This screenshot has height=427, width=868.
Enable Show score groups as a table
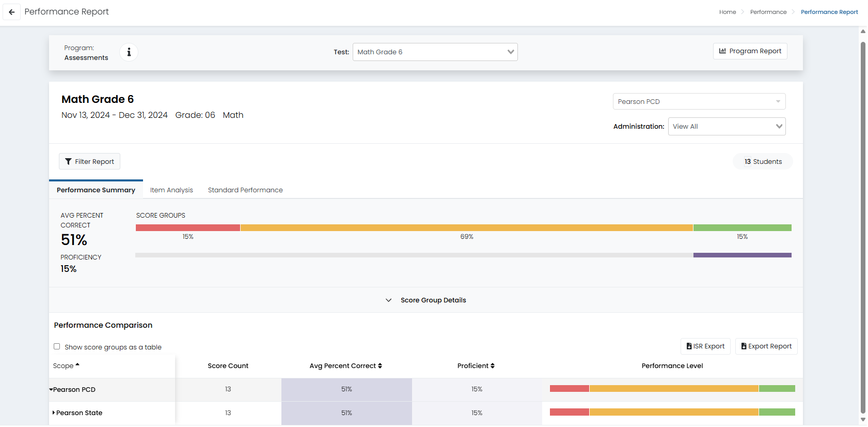(x=57, y=346)
